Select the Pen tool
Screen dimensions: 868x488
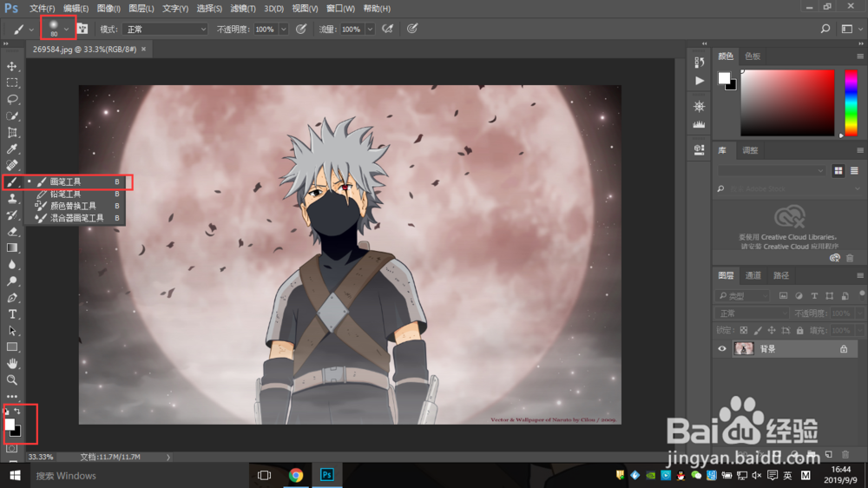(11, 298)
